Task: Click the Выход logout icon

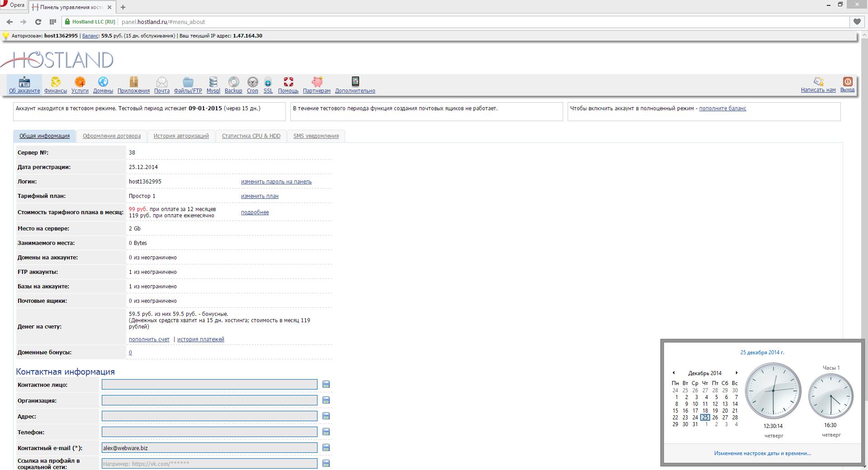Action: click(x=847, y=82)
